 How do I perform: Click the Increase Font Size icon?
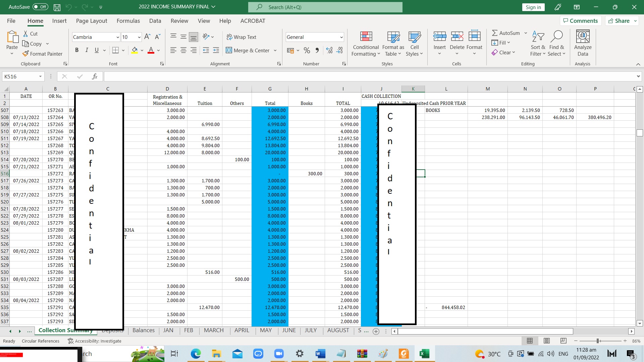click(x=147, y=37)
